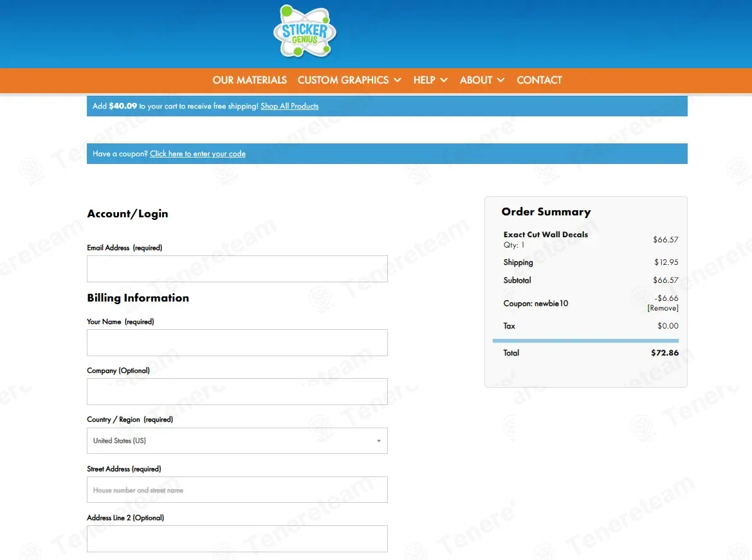Open the Custom Graphics menu label
This screenshot has width=752, height=560.
coord(343,80)
